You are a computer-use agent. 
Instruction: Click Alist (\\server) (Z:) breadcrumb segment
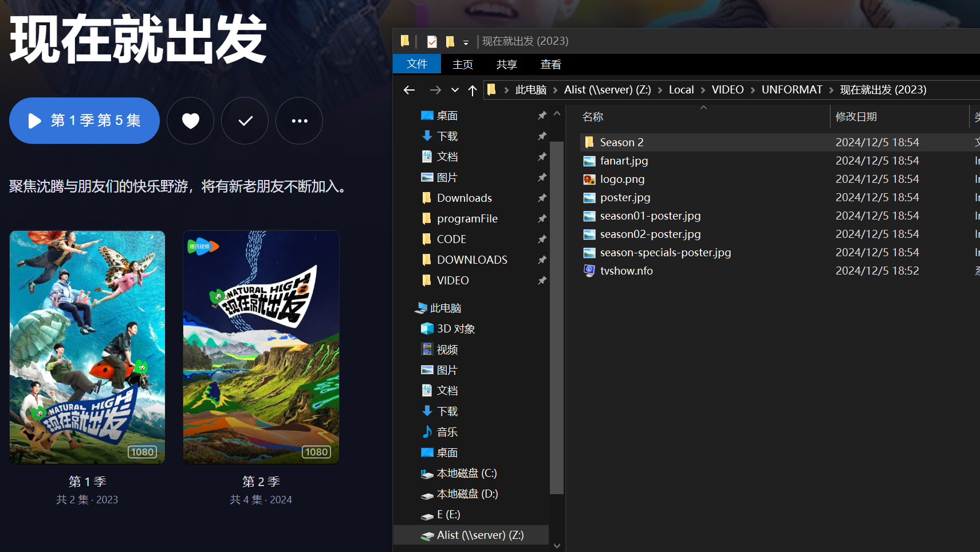coord(607,90)
